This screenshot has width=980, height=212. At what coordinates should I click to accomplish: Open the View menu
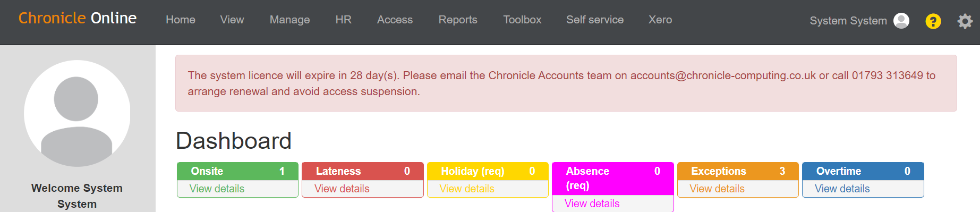[232, 20]
